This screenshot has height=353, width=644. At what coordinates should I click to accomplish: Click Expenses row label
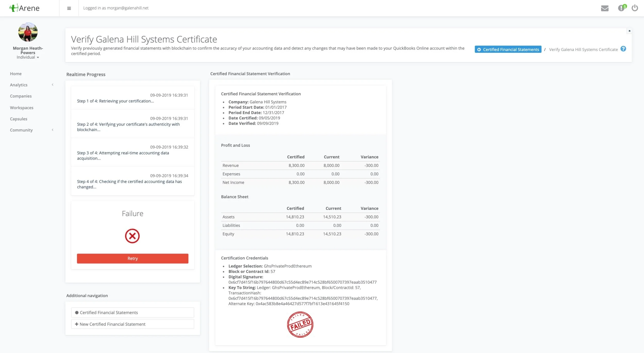231,174
